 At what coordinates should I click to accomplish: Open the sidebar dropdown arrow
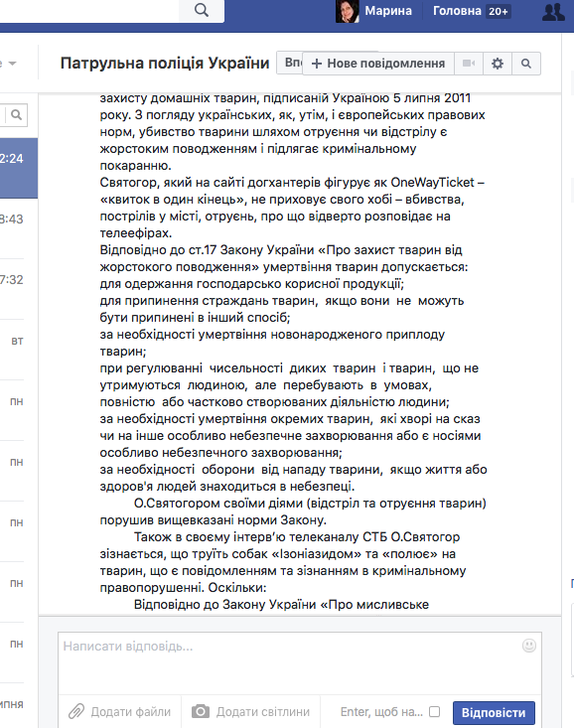click(13, 64)
